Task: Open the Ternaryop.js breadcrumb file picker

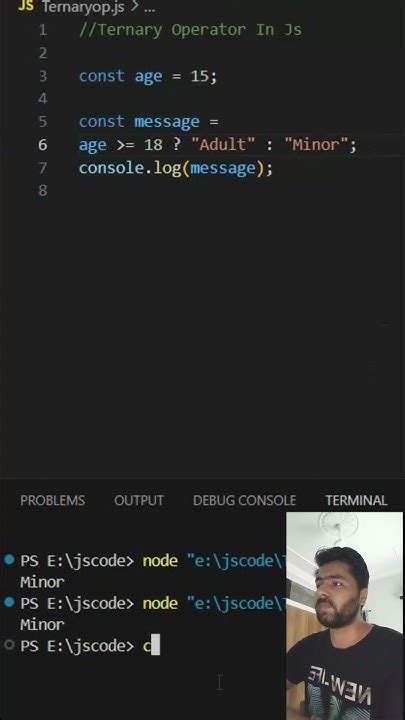Action: click(x=83, y=7)
